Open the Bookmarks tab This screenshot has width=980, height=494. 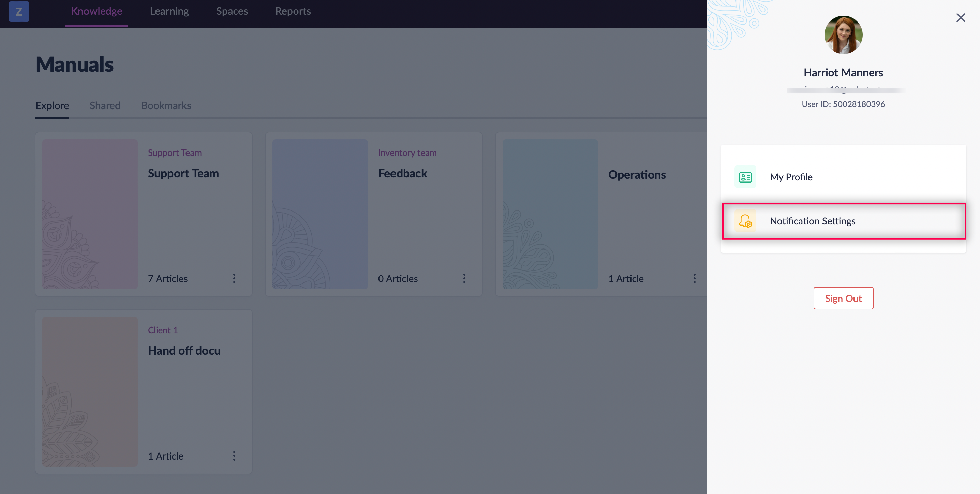[166, 105]
